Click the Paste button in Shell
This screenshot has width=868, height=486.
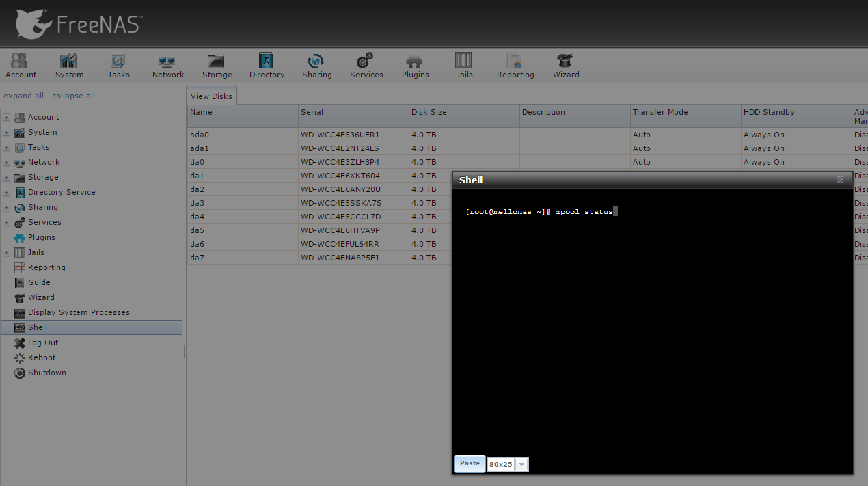(x=470, y=463)
